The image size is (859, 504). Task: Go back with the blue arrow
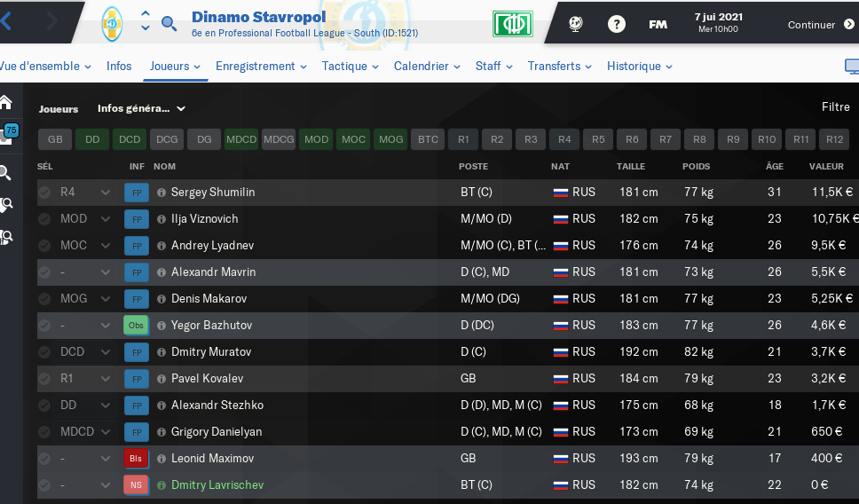point(5,21)
